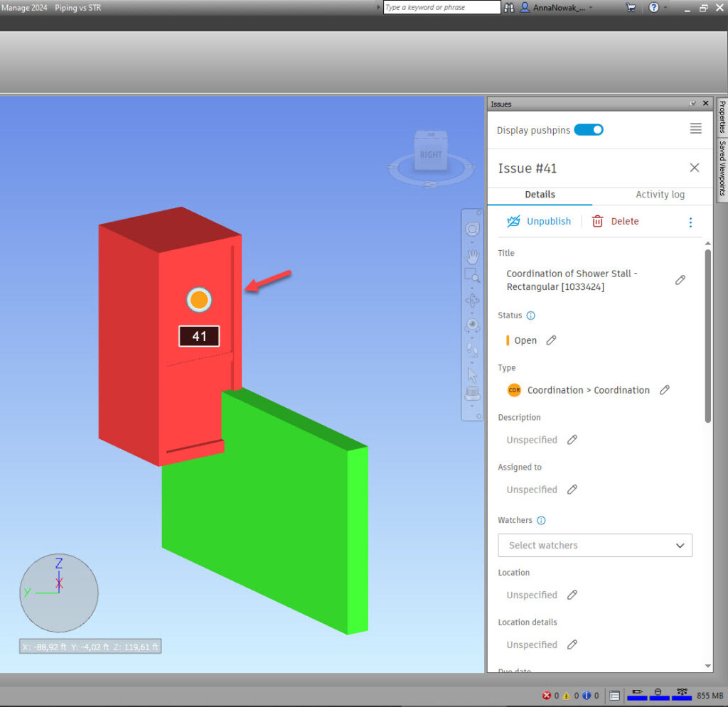Delete Issue #41 with Delete button

coord(615,222)
